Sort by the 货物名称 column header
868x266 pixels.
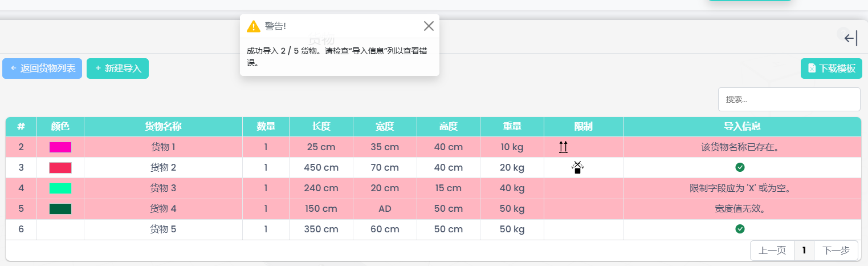[x=163, y=126]
